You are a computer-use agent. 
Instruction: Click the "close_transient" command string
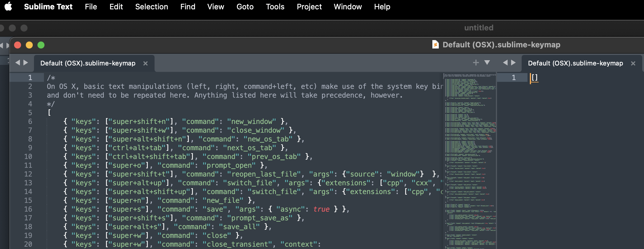point(237,244)
